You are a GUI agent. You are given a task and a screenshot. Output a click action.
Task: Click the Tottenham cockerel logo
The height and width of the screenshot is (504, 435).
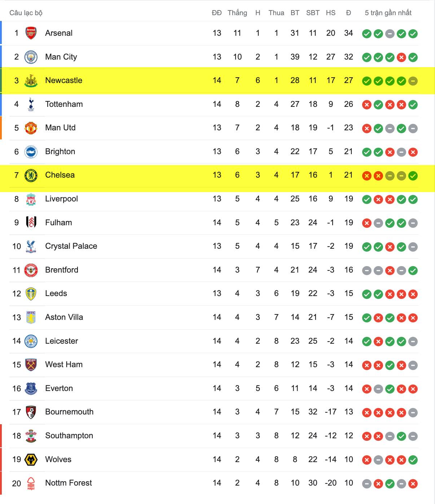(x=31, y=104)
